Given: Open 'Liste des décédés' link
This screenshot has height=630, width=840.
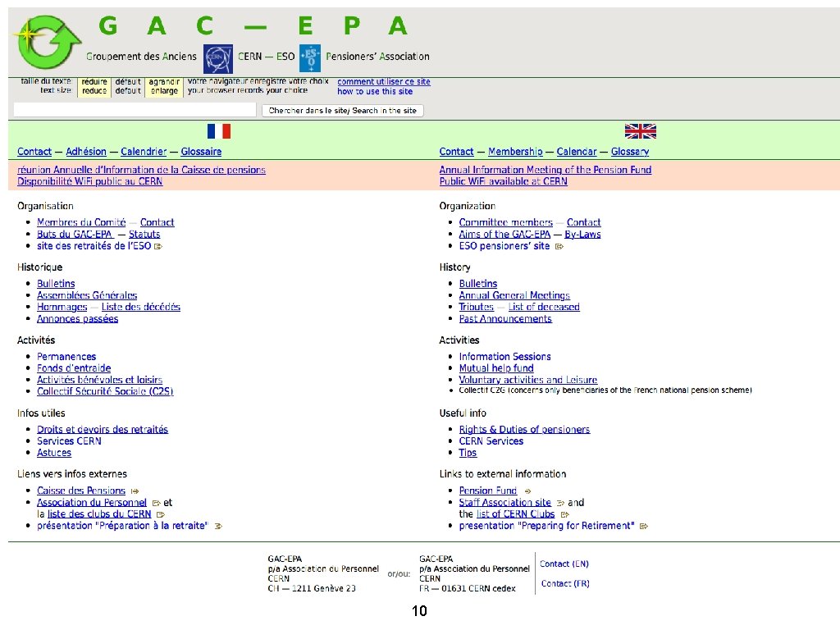Looking at the screenshot, I should [x=141, y=307].
